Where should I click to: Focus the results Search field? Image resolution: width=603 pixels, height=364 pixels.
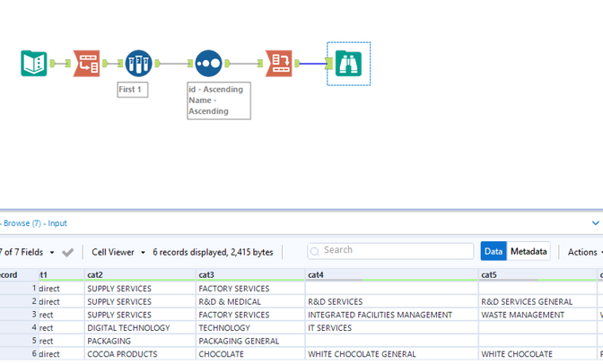tap(390, 251)
